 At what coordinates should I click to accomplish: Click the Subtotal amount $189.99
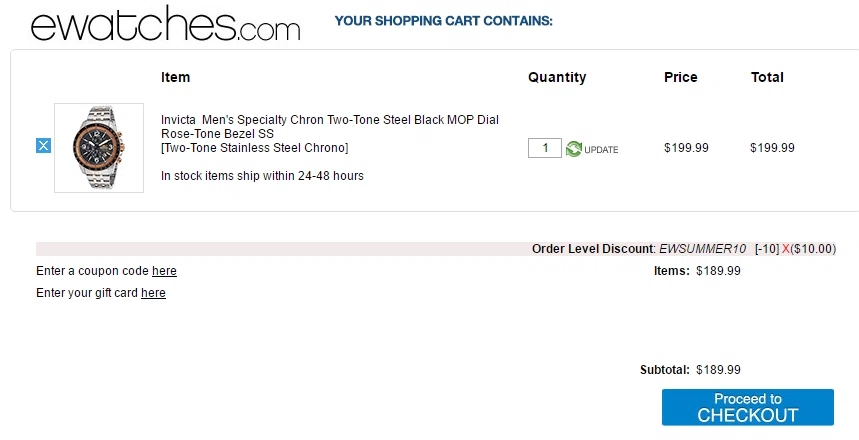point(718,370)
